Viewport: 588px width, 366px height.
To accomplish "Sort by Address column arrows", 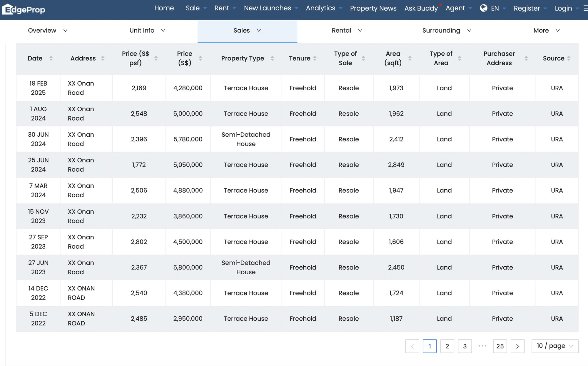I will coord(103,58).
